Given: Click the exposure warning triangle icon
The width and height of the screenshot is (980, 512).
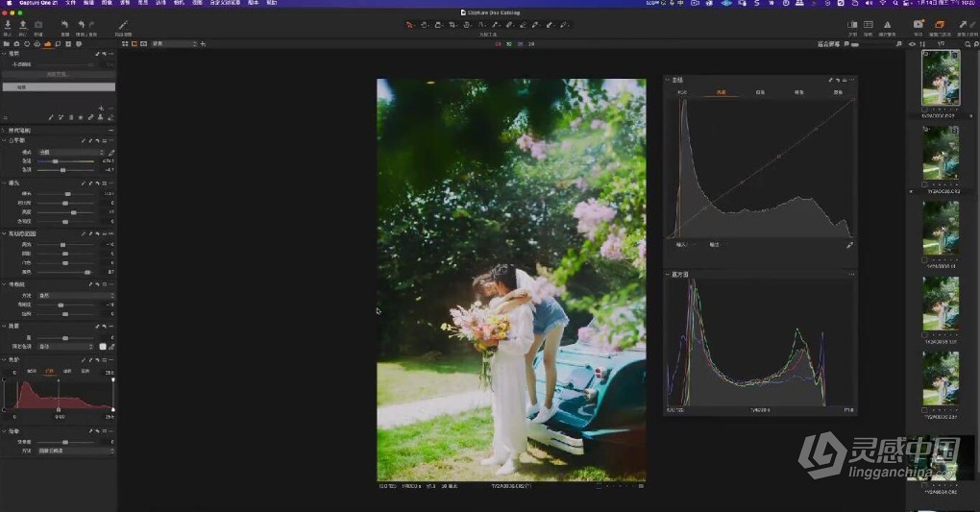Looking at the screenshot, I should click(x=886, y=25).
